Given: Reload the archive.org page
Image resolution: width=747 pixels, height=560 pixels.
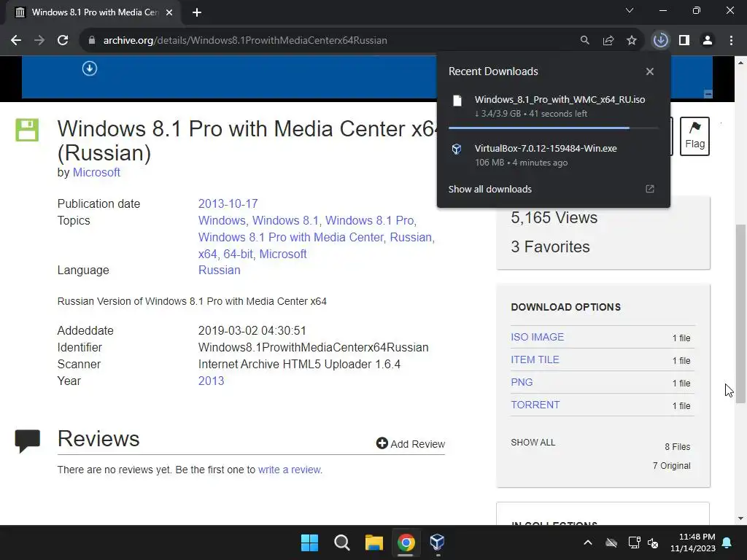Looking at the screenshot, I should 63,41.
